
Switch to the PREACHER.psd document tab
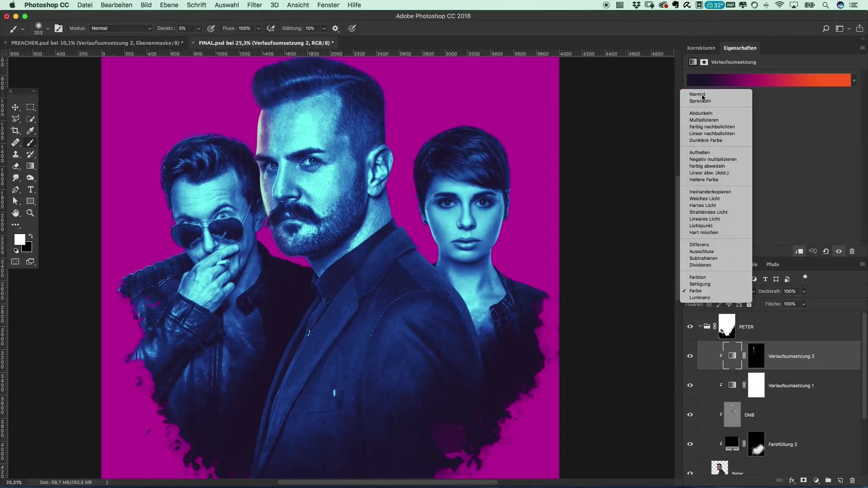point(97,43)
